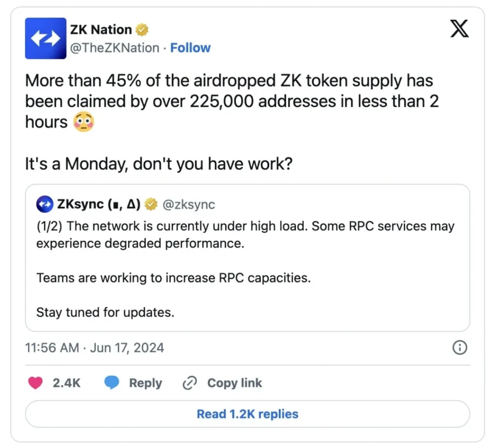The height and width of the screenshot is (448, 494).
Task: Follow the @TheZKNation account
Action: click(190, 47)
